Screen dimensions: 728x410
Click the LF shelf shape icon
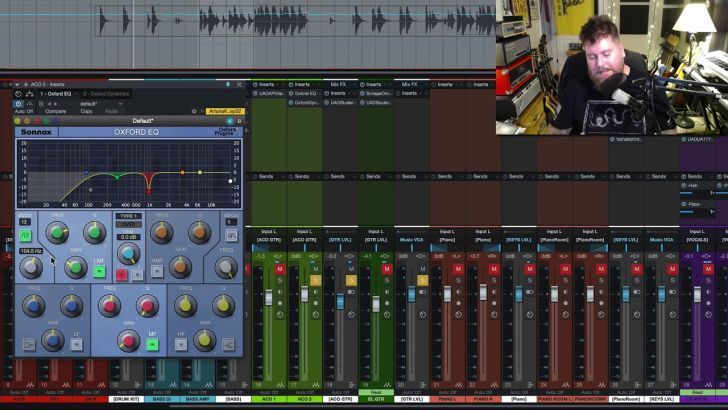coord(29,344)
